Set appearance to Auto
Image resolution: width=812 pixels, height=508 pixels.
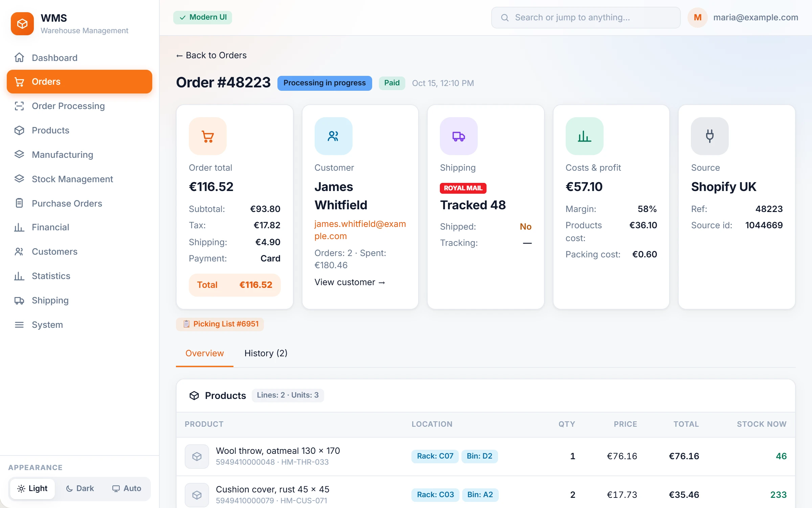tap(127, 488)
